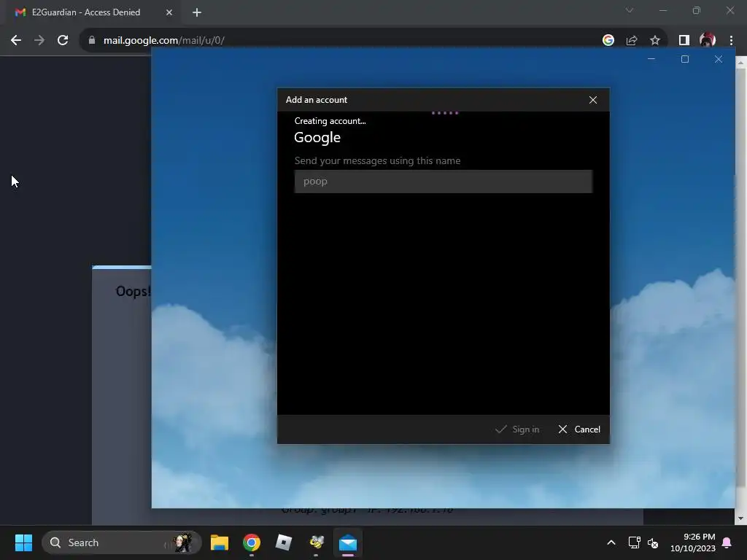Restore the Chrome window

pos(696,10)
